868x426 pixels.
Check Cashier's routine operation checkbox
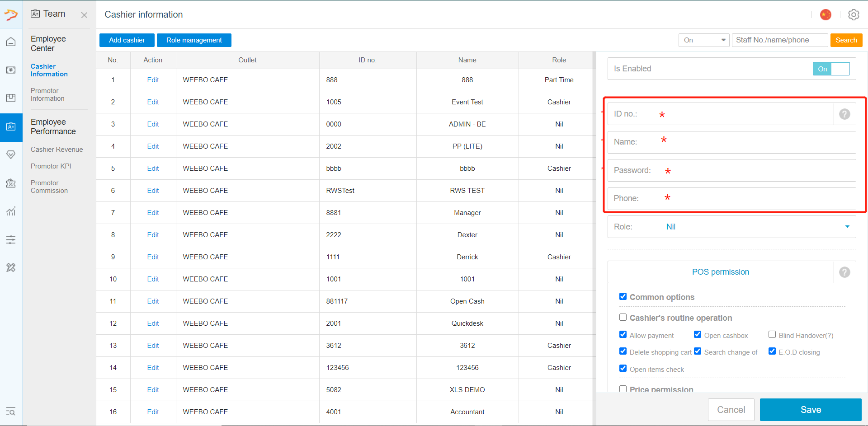(x=623, y=317)
